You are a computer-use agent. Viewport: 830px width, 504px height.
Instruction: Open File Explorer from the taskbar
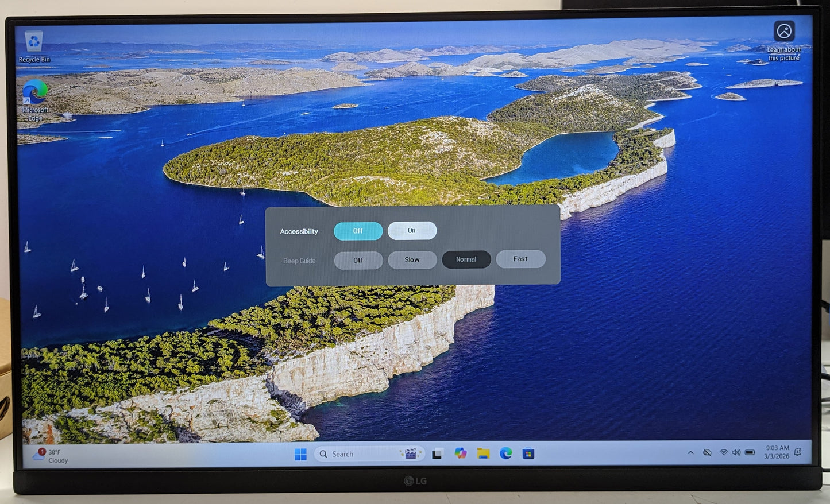(483, 453)
